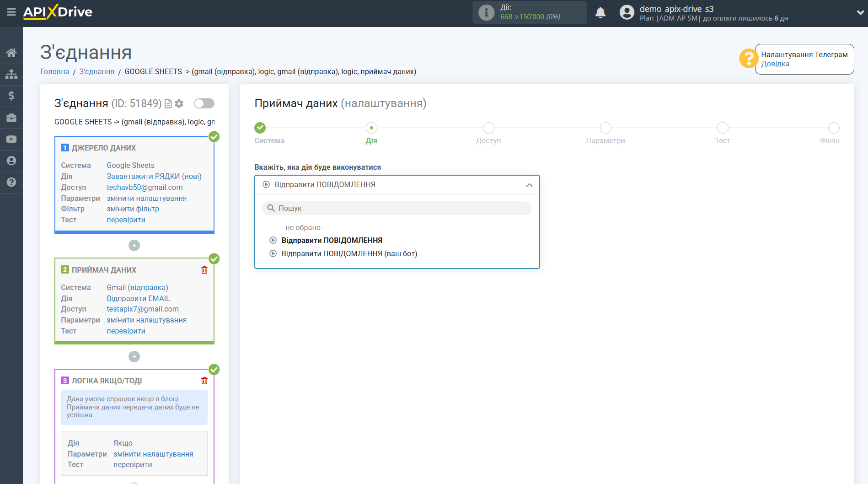Toggle the connection on/off switch

204,103
